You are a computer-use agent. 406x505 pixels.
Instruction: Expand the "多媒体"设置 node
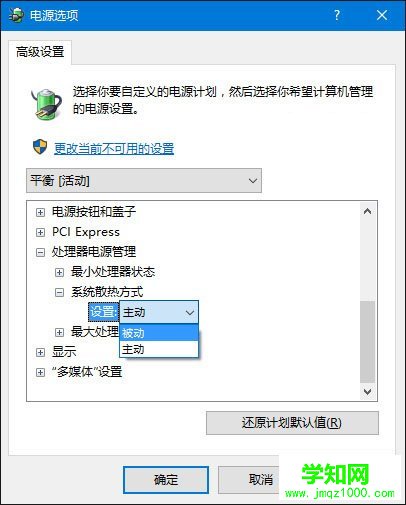click(40, 372)
